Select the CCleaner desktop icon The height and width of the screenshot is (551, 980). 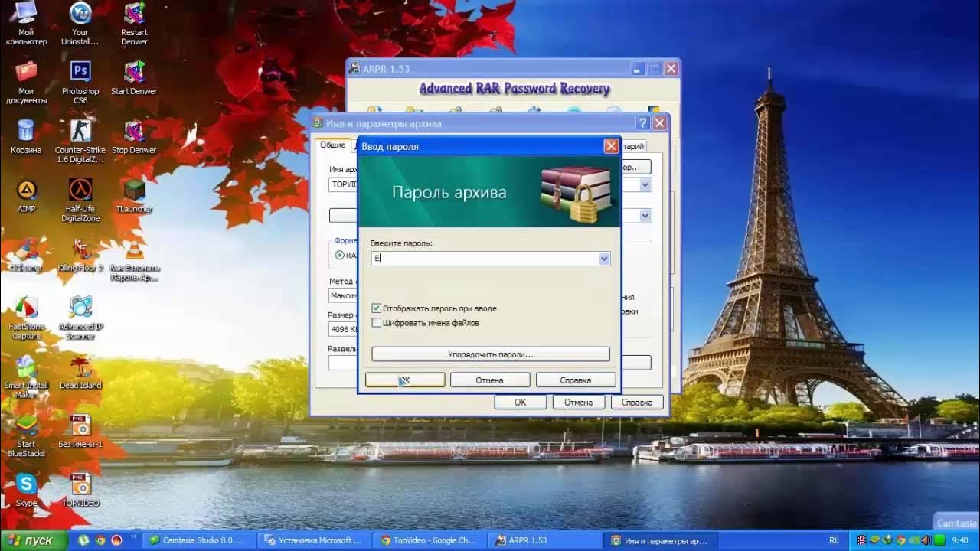coord(26,255)
